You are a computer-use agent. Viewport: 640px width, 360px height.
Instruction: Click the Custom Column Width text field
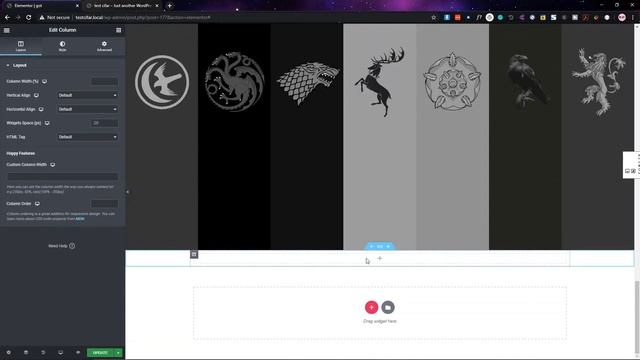tap(62, 177)
